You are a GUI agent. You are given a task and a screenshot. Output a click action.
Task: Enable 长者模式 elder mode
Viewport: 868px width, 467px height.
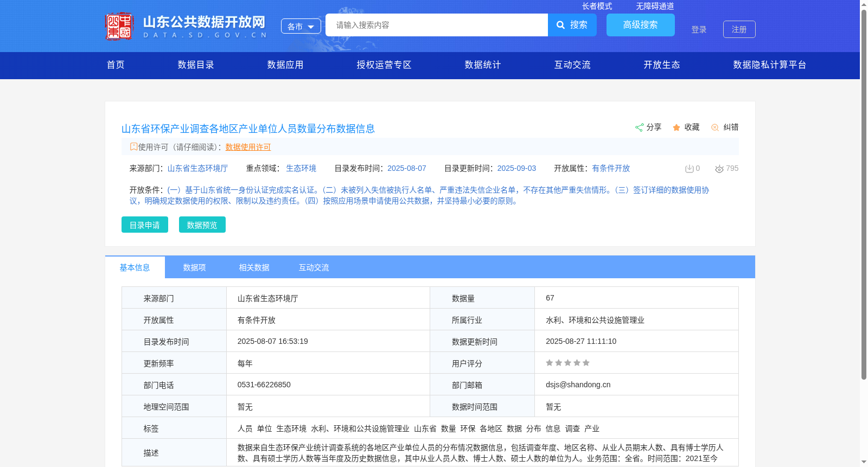point(597,6)
